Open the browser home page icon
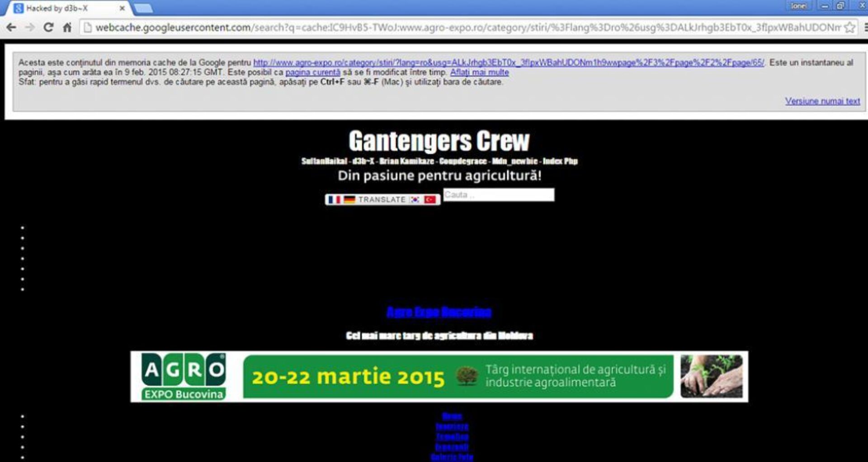Screen dimensions: 868x462 tap(67, 28)
